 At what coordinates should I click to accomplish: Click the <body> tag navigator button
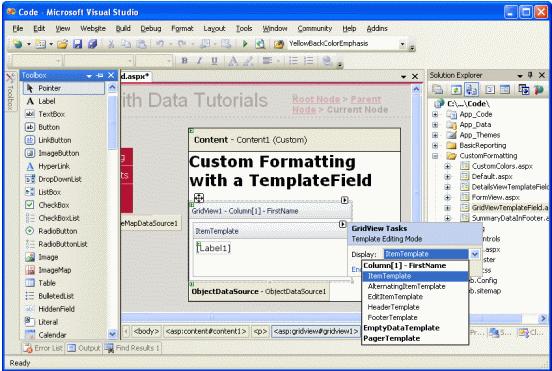click(146, 332)
